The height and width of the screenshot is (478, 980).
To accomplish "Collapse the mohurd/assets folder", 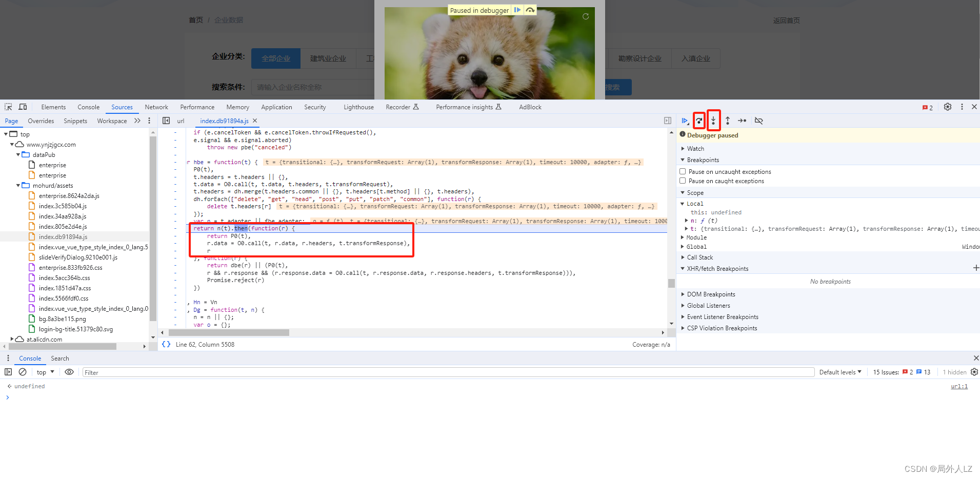I will coord(18,185).
